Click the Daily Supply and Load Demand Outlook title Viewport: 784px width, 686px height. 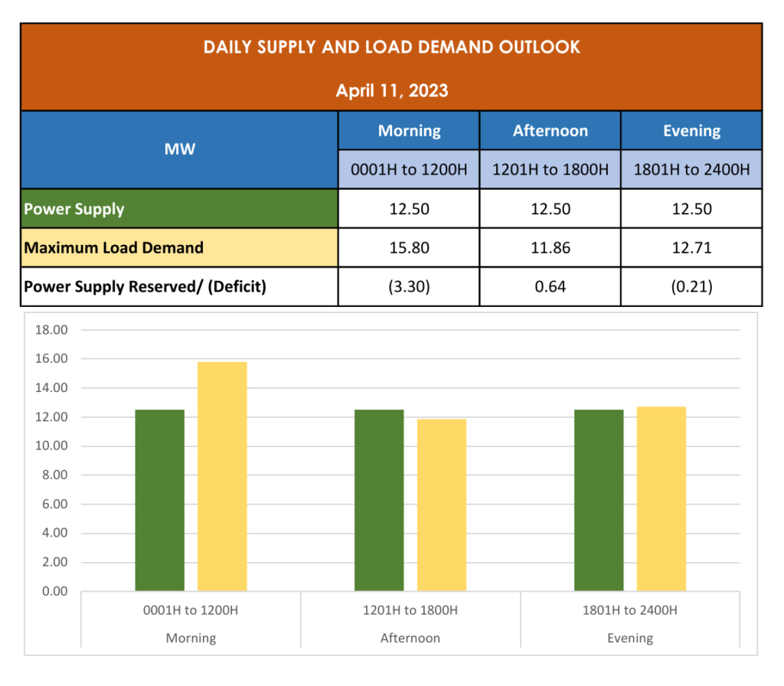[x=391, y=47]
